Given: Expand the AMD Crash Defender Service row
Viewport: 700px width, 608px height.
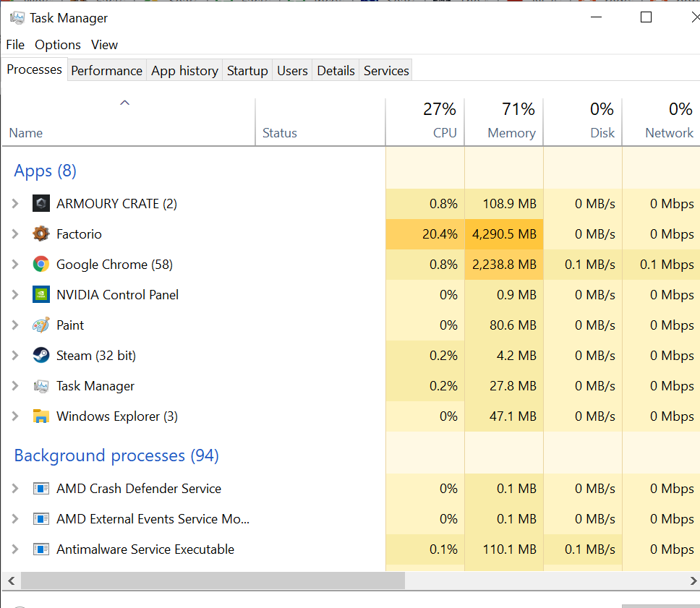Looking at the screenshot, I should (15, 489).
